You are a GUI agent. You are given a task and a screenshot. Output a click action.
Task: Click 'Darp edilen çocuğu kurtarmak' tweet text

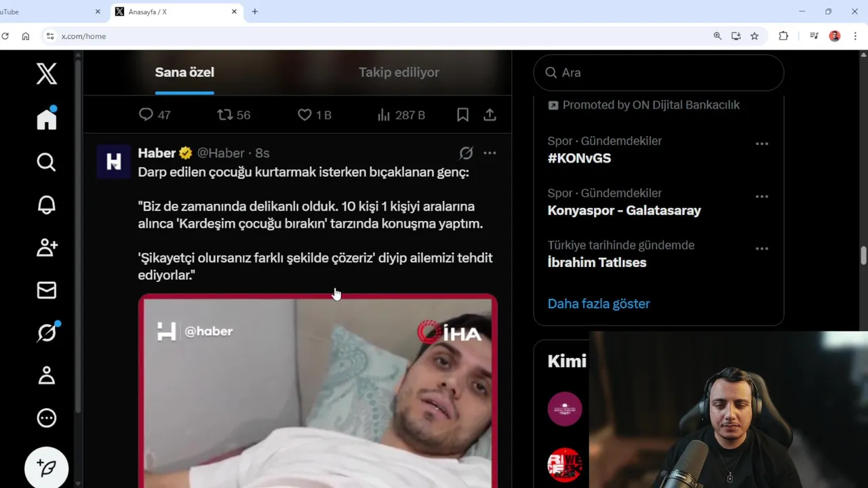[303, 172]
